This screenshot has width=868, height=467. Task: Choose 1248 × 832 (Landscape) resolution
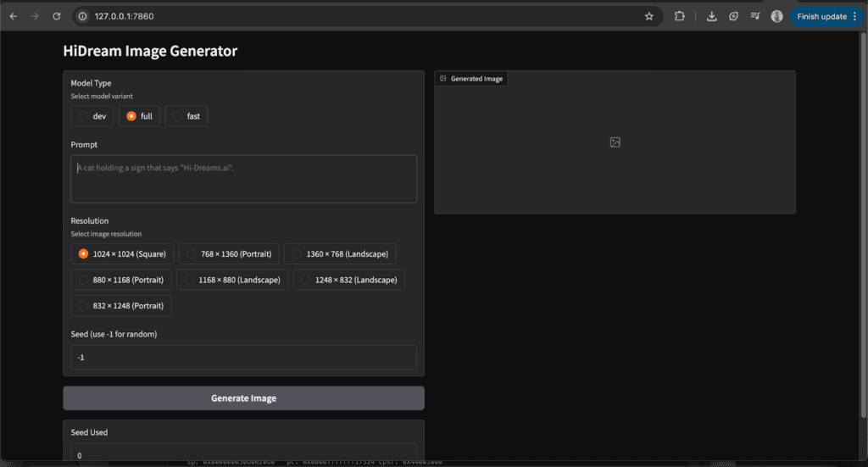click(x=349, y=280)
